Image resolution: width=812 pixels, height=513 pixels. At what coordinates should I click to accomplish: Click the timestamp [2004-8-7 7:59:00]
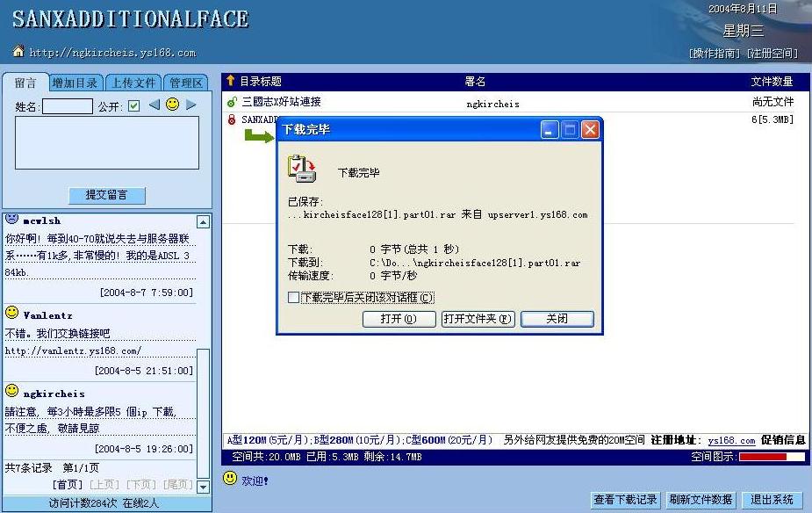(x=147, y=293)
